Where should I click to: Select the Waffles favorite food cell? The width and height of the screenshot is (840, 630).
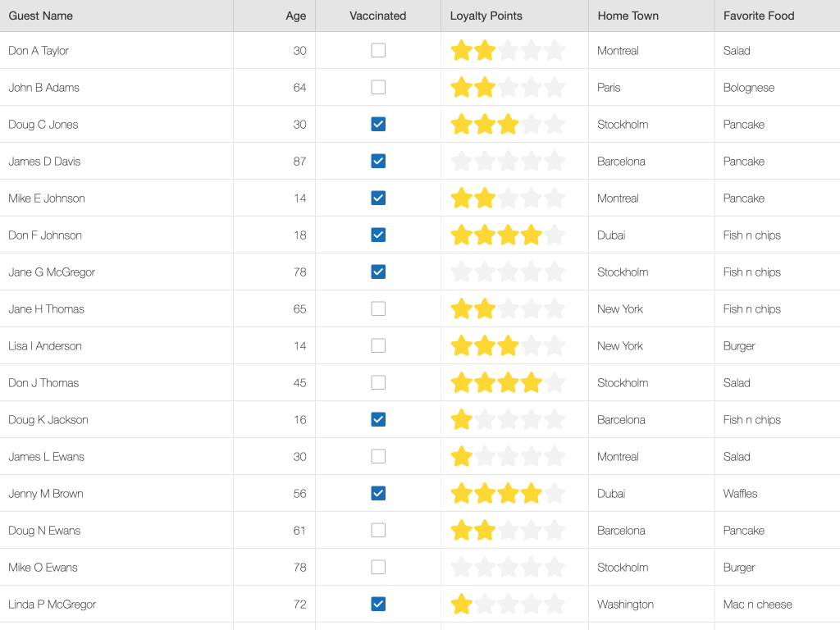coord(741,494)
